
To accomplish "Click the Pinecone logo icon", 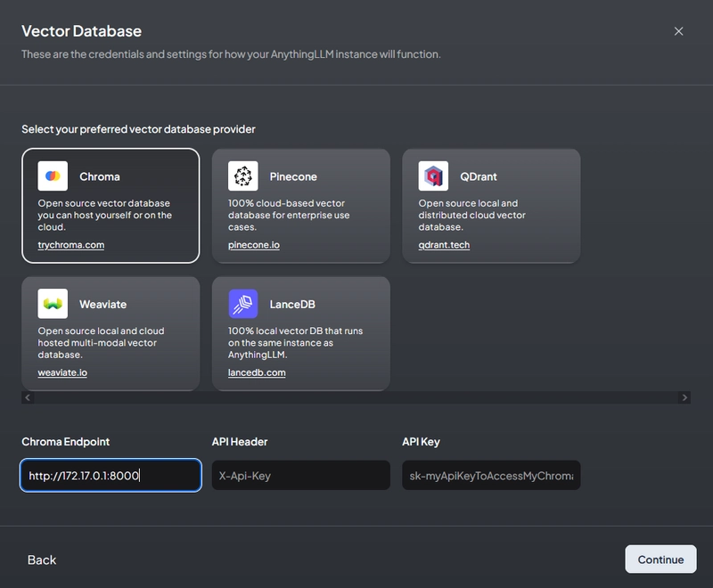I will [x=242, y=176].
